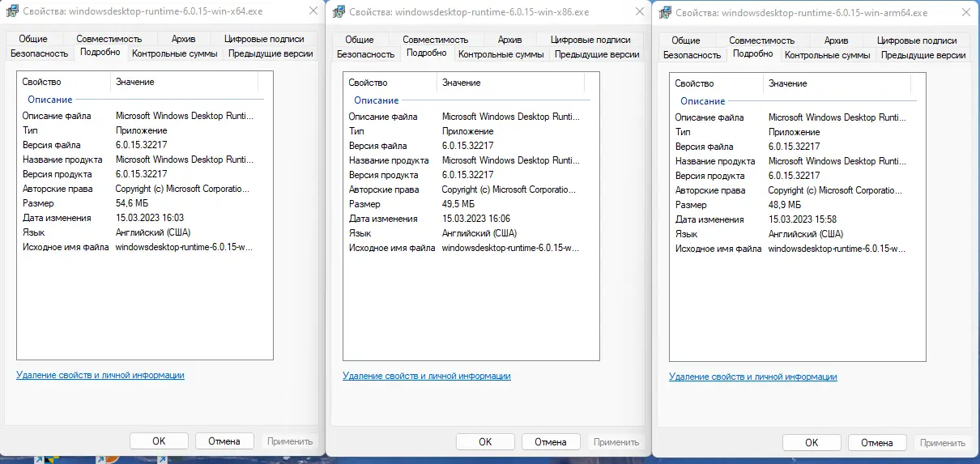Select the Безопасность tab in the x86 window
This screenshot has height=464, width=980.
[365, 54]
